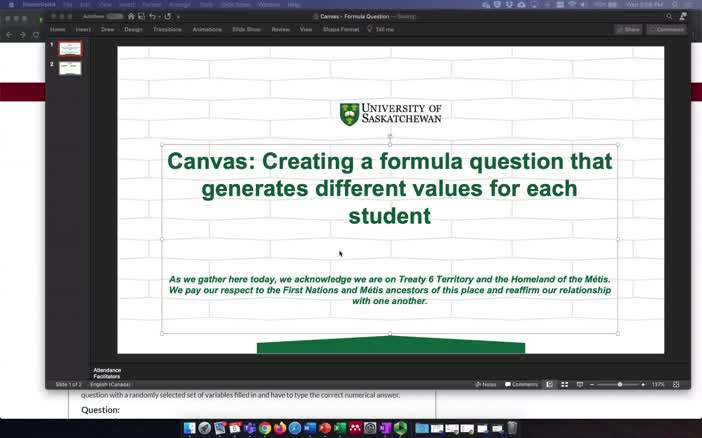Switch to Slide Sorter view icon
The image size is (702, 438).
(x=565, y=384)
